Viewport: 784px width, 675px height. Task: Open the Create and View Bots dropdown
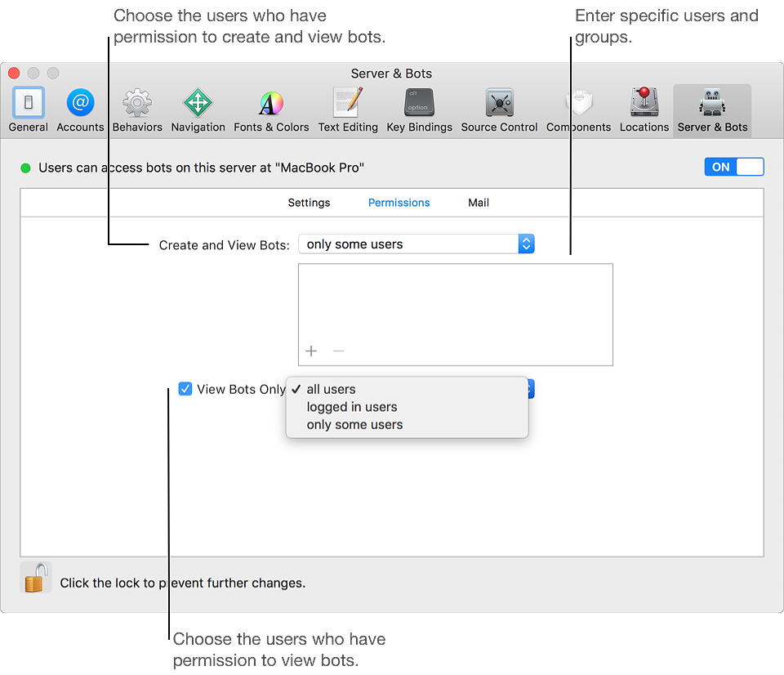(416, 244)
